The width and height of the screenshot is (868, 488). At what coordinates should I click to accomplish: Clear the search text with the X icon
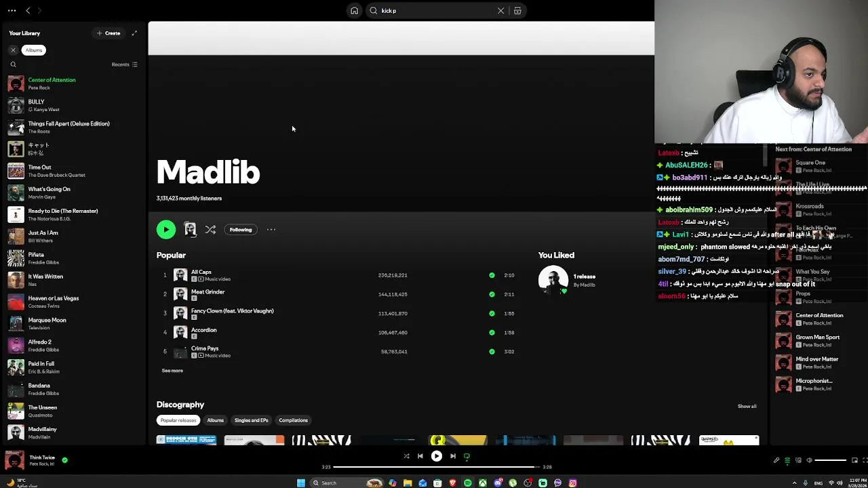501,11
